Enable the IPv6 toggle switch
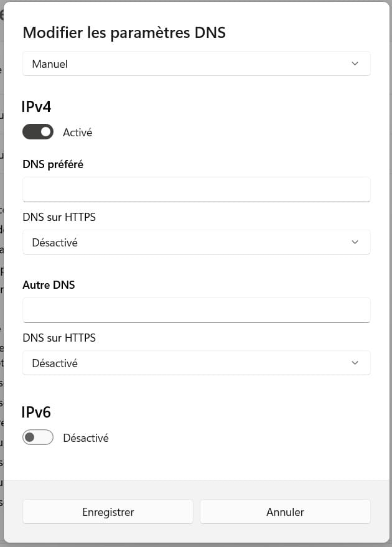The height and width of the screenshot is (547, 392). [38, 437]
